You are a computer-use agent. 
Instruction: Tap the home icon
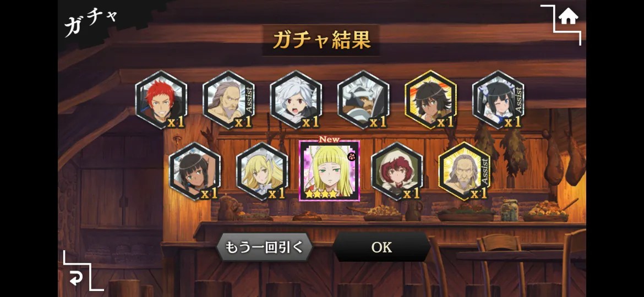[x=568, y=17]
